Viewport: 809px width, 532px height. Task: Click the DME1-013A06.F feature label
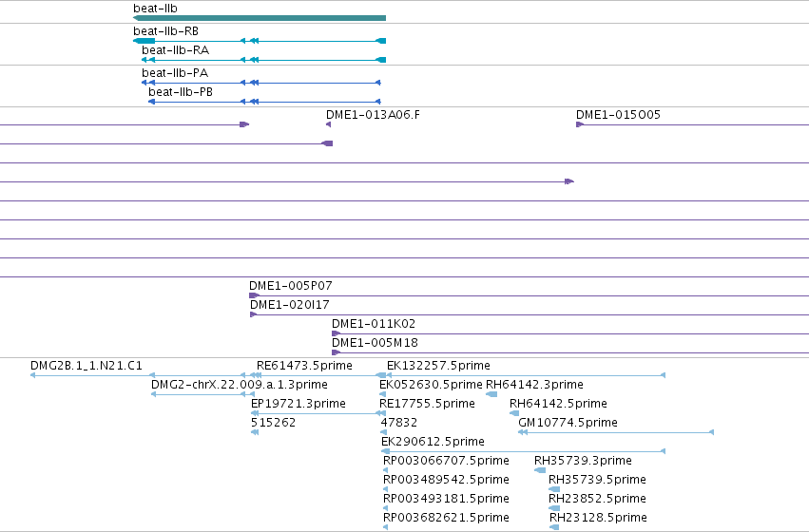pos(373,114)
